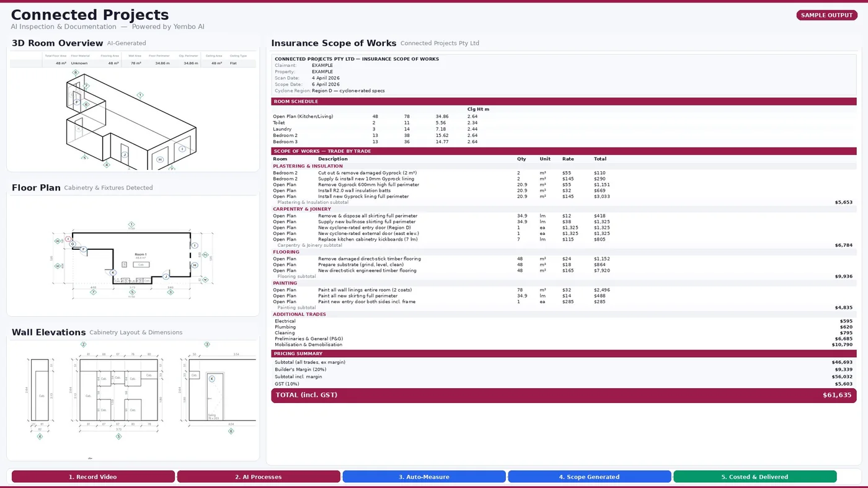Click the Flooring subtotal $9,936 amount

843,277
